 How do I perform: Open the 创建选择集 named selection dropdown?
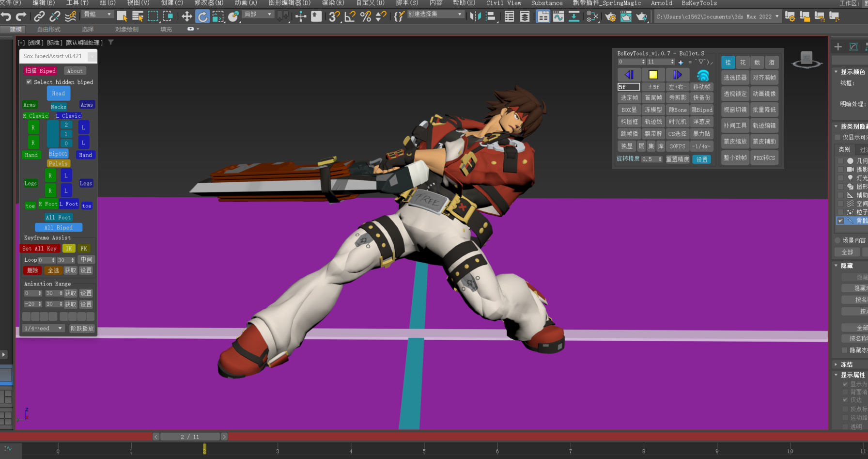point(435,15)
